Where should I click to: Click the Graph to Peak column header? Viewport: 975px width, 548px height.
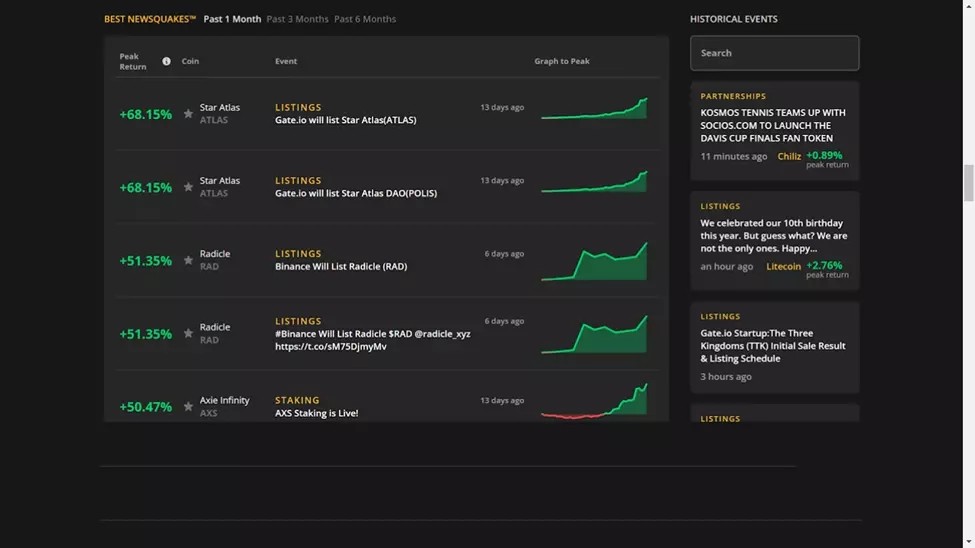(561, 61)
